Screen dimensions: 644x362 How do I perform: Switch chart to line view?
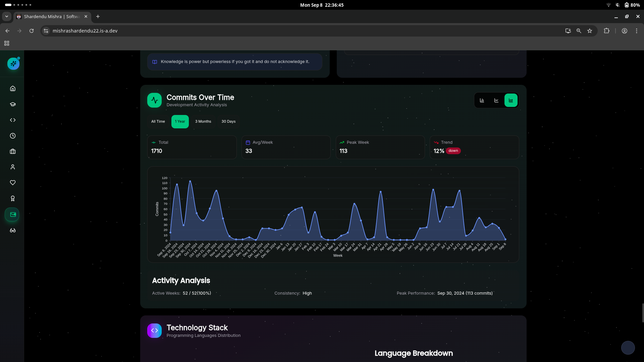[496, 100]
